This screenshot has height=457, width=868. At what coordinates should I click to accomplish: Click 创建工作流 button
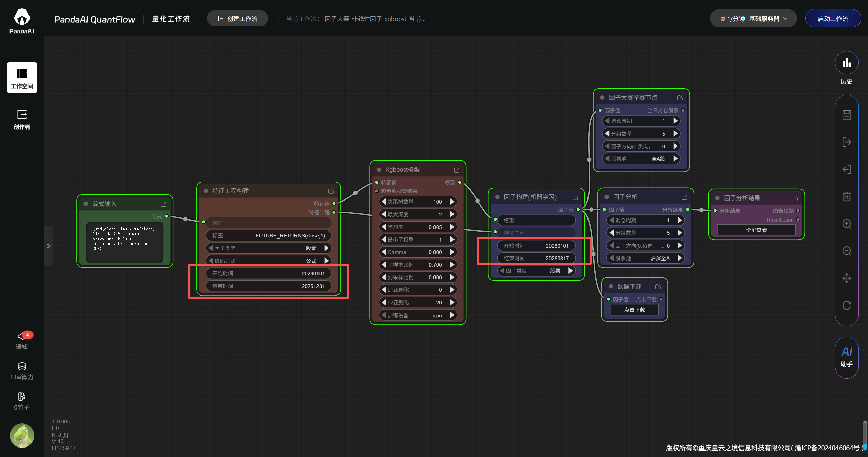tap(237, 19)
